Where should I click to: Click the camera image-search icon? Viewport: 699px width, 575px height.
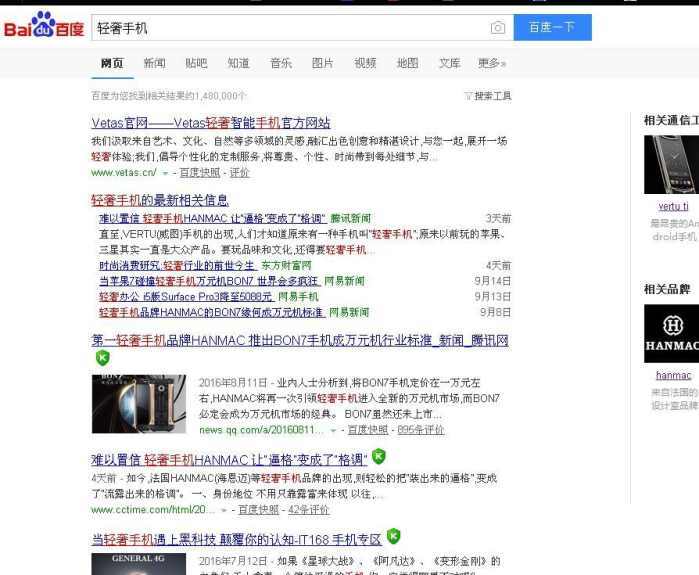[x=498, y=28]
